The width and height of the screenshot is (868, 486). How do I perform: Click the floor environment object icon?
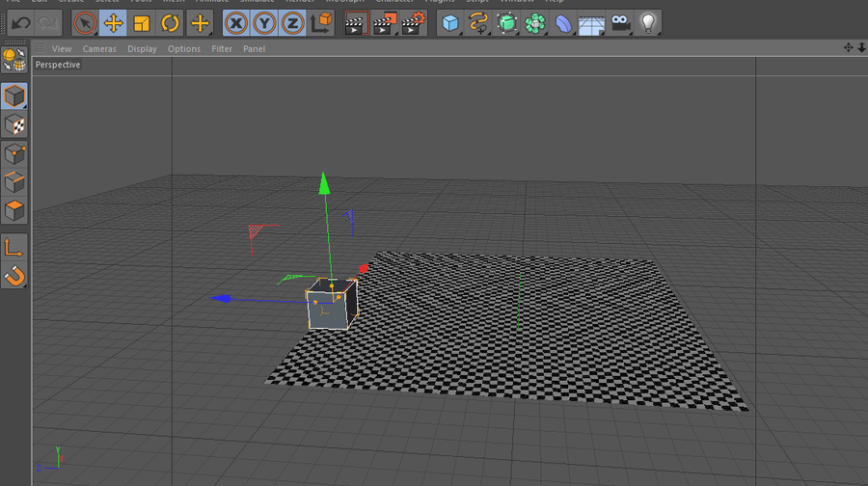pos(591,24)
